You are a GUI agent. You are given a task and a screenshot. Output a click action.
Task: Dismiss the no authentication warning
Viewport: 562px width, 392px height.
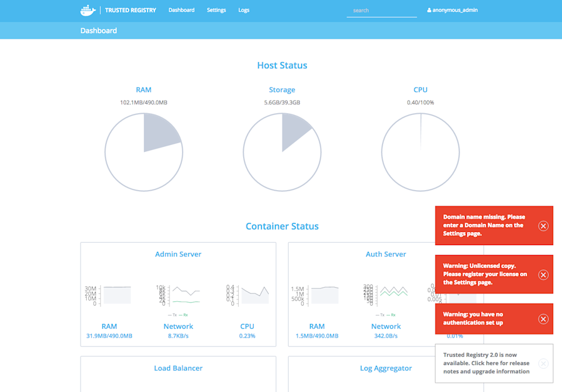[543, 319]
